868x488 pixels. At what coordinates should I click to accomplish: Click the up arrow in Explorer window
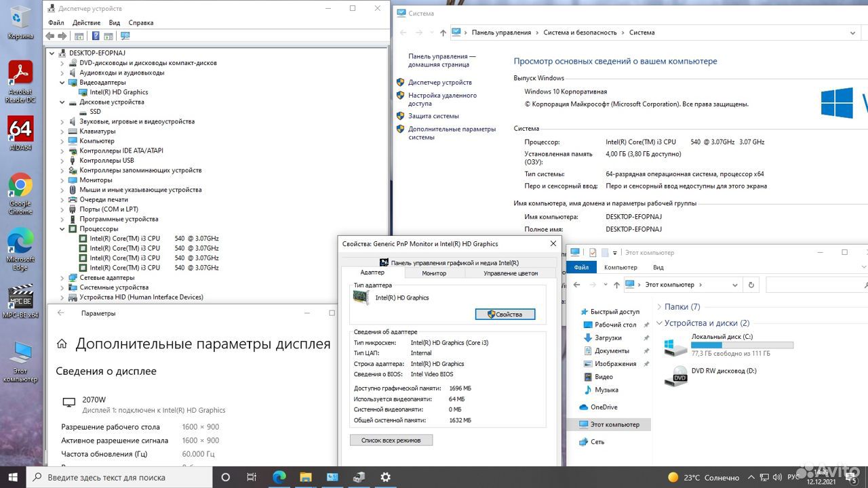click(615, 285)
